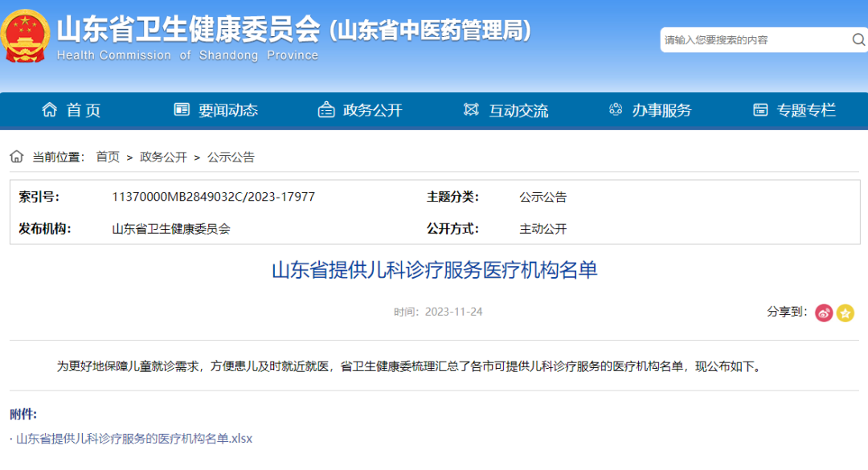This screenshot has width=868, height=470.
Task: Open the 办事服务 navigation menu item
Action: [x=662, y=110]
